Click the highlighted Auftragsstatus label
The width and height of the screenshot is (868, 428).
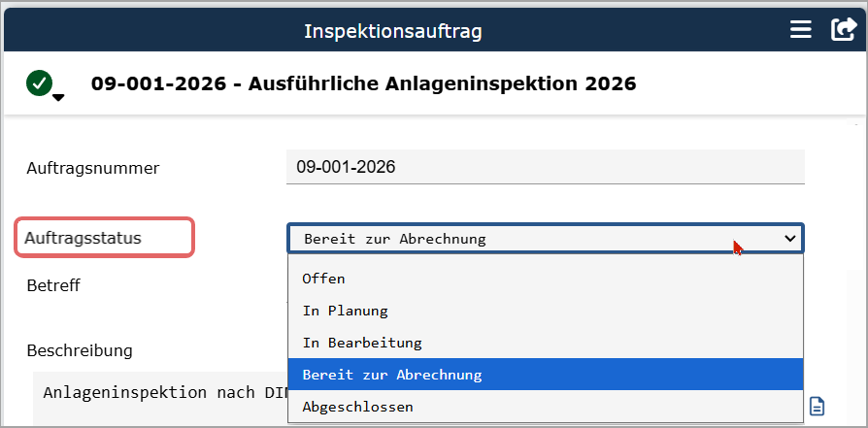point(83,238)
